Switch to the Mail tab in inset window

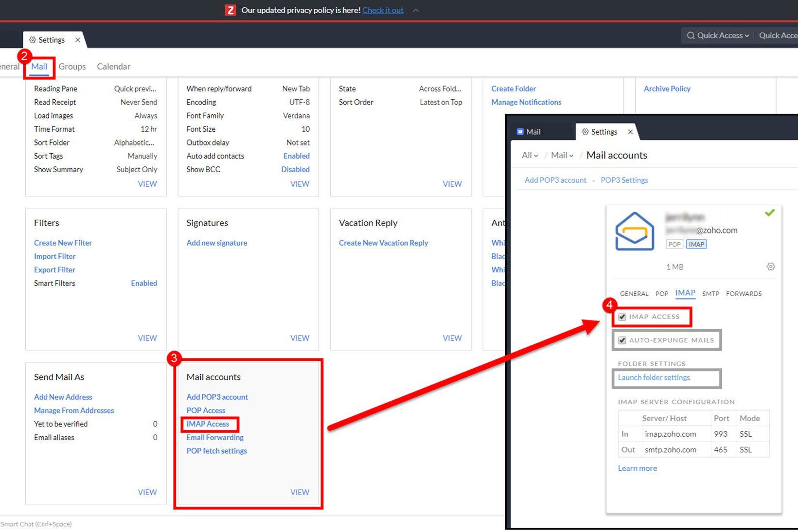533,132
